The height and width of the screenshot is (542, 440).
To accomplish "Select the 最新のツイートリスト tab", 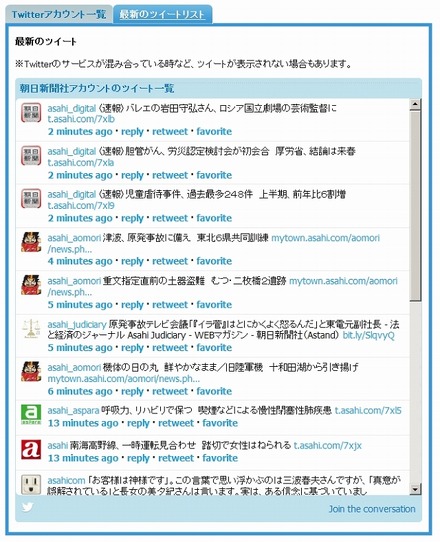I will coord(162,15).
